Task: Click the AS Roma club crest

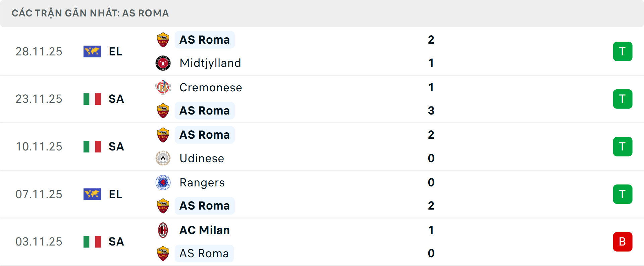Action: click(163, 39)
